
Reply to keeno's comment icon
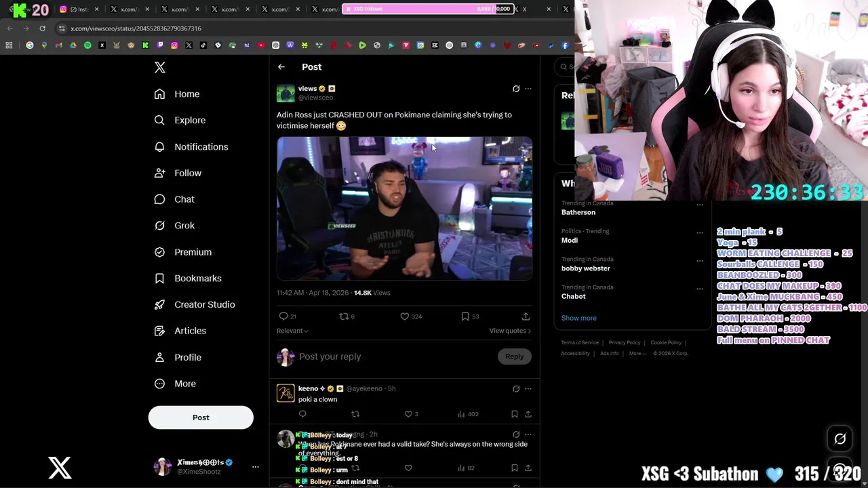(x=302, y=414)
